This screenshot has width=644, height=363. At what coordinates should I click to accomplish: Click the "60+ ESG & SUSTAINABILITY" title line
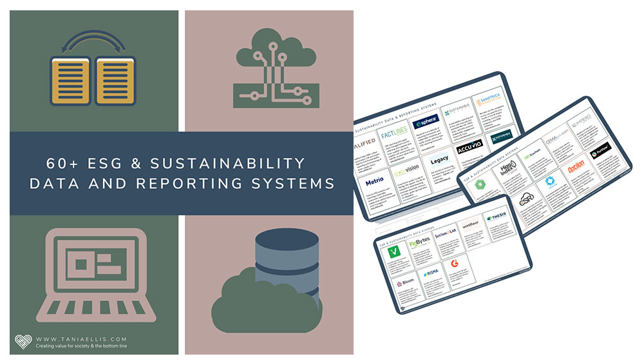click(x=175, y=163)
